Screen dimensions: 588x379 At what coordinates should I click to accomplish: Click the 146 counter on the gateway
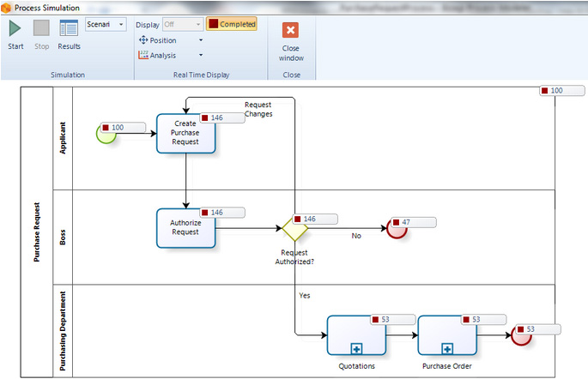(x=315, y=220)
